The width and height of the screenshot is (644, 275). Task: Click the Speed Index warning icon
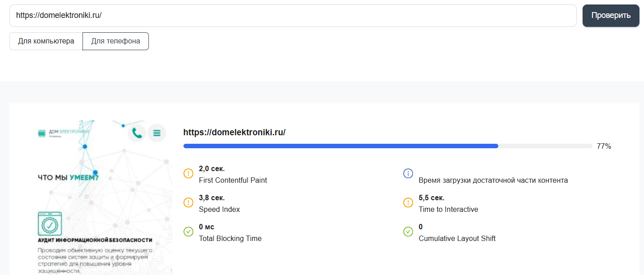[x=188, y=202]
